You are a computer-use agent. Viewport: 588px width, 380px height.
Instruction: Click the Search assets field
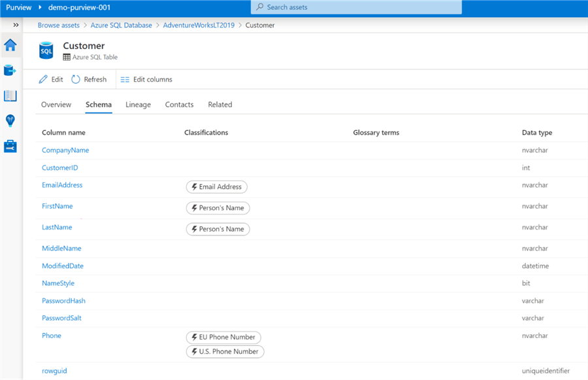pyautogui.click(x=356, y=7)
